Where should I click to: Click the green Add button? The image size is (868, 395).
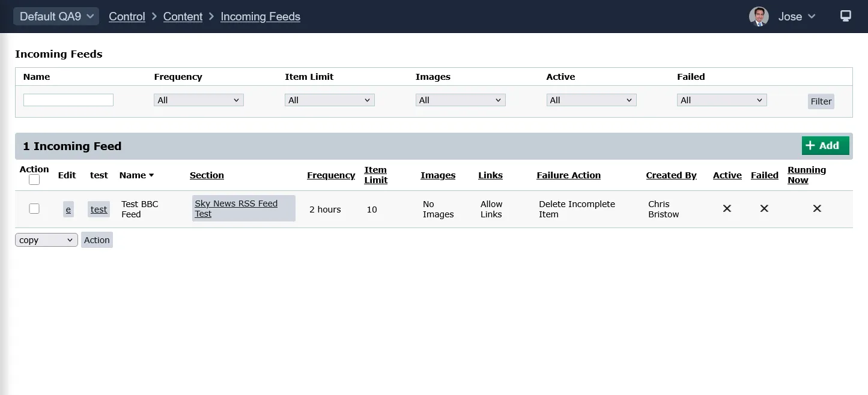tap(825, 145)
